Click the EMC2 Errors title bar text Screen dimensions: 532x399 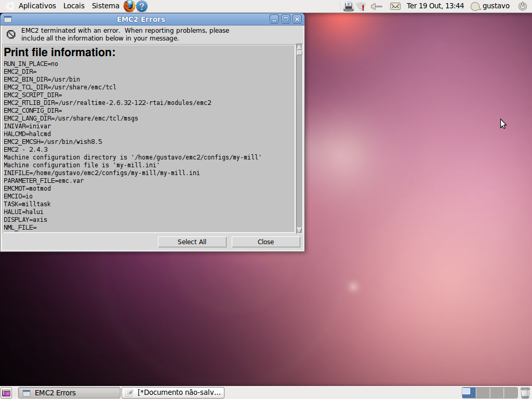pos(141,19)
